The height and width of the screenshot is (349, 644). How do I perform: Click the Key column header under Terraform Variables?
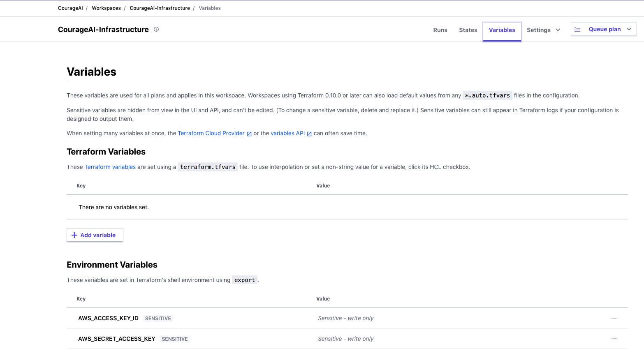point(81,186)
